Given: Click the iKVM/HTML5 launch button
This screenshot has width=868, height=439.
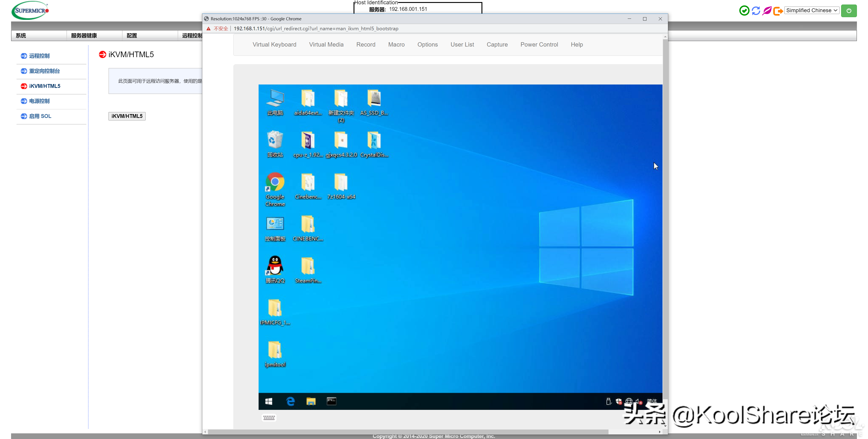Looking at the screenshot, I should [x=127, y=116].
